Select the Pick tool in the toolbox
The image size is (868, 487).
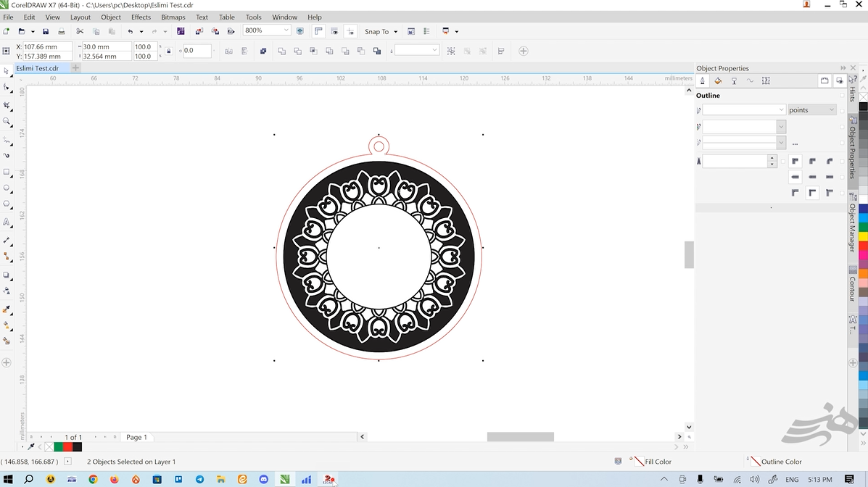tap(7, 71)
